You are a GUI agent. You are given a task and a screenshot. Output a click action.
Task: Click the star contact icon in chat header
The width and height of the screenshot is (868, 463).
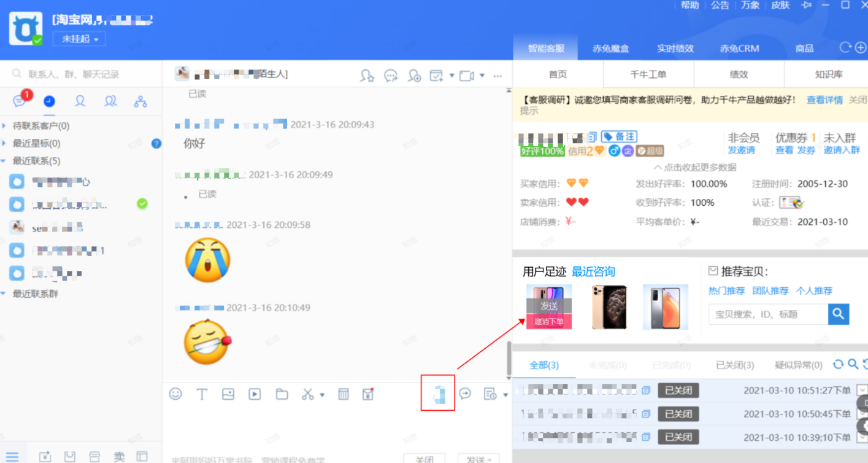[x=367, y=76]
